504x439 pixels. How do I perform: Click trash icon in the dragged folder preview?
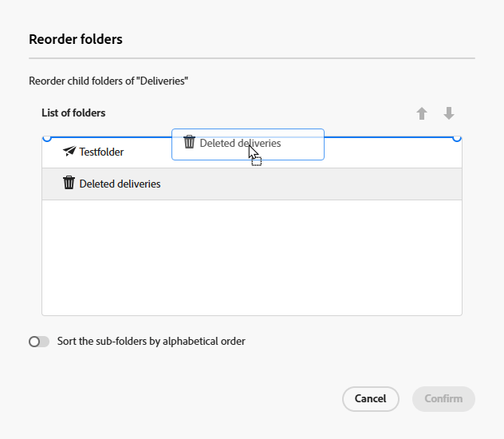[x=189, y=143]
